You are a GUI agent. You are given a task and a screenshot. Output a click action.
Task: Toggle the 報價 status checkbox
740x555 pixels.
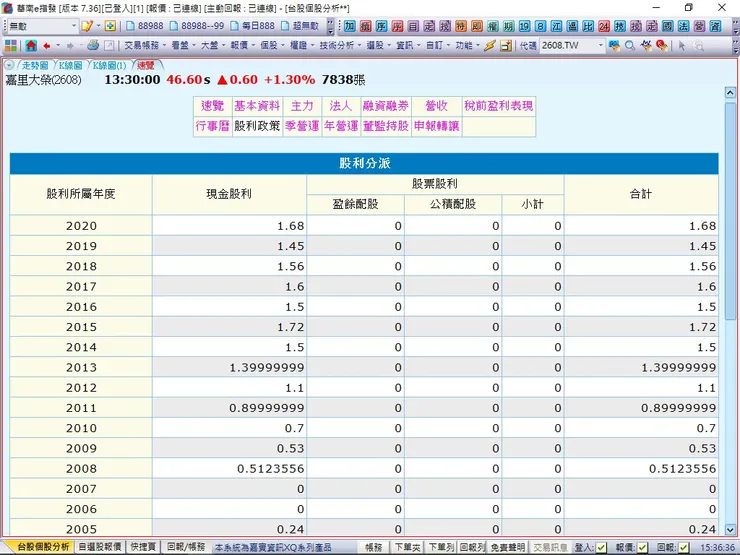click(x=642, y=547)
